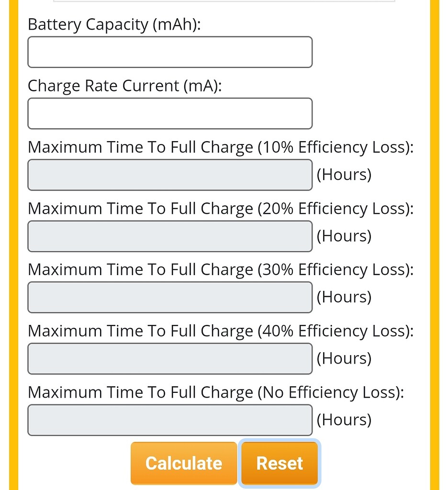
Task: Click the Hours label beside the last result
Action: pos(343,419)
